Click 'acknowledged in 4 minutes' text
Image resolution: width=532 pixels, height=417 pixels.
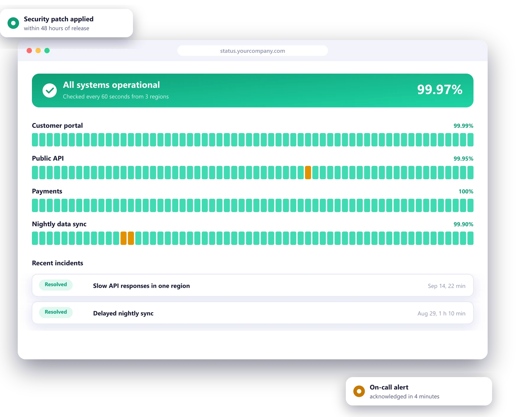(405, 397)
